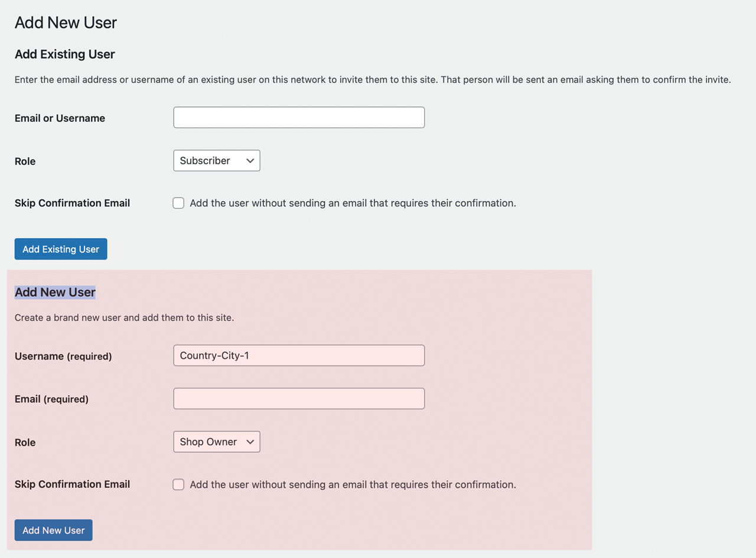Click the Username field containing Country-City-1
756x558 pixels.
[x=299, y=355]
